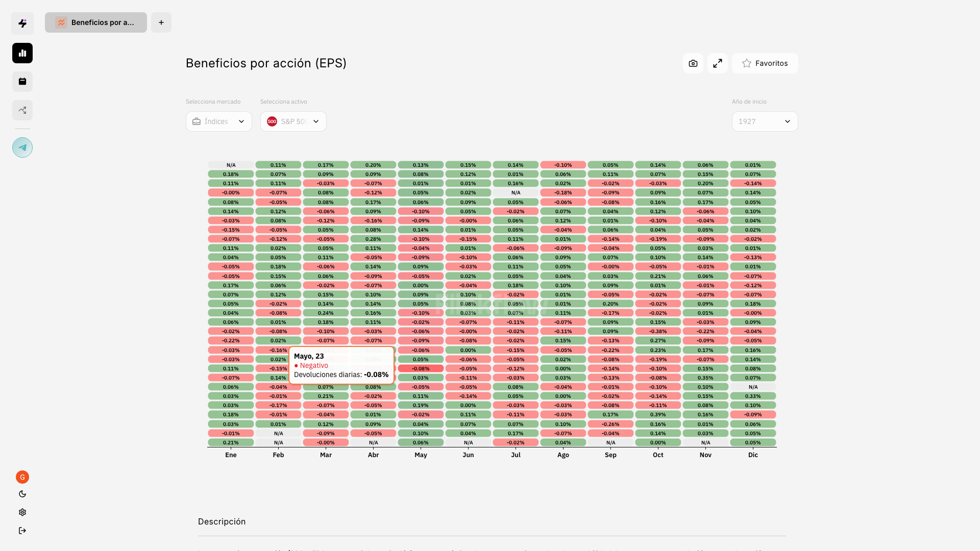The image size is (980, 551).
Task: Click the Dic month axis label
Action: [753, 455]
